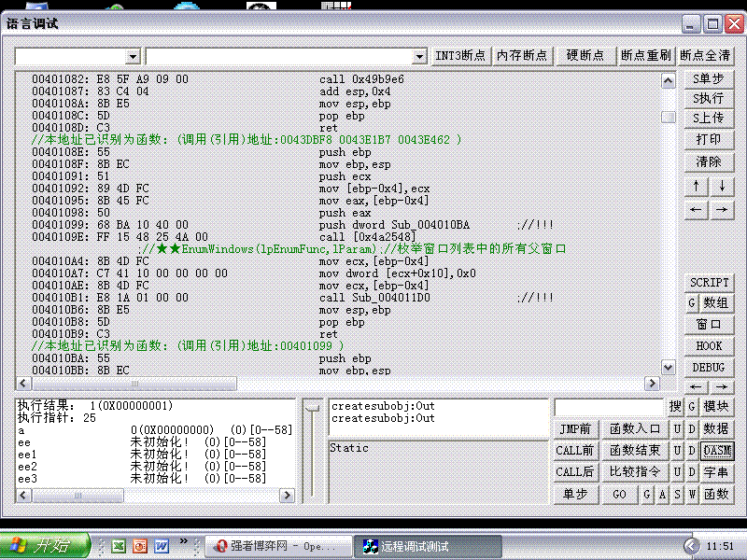Click the 断点重刷 button
747x560 pixels.
tap(646, 56)
